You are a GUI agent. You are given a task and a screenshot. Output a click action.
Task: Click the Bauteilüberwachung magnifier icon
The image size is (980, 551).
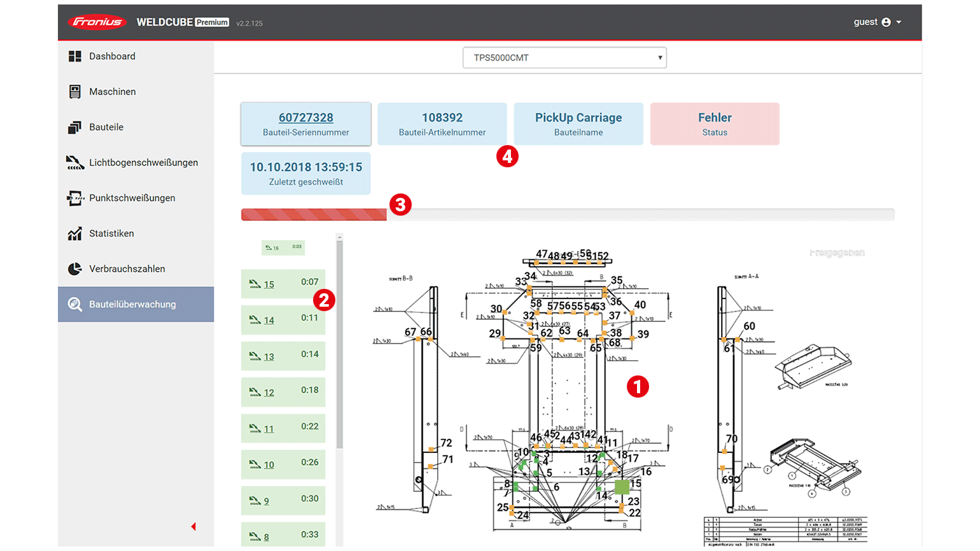[74, 305]
